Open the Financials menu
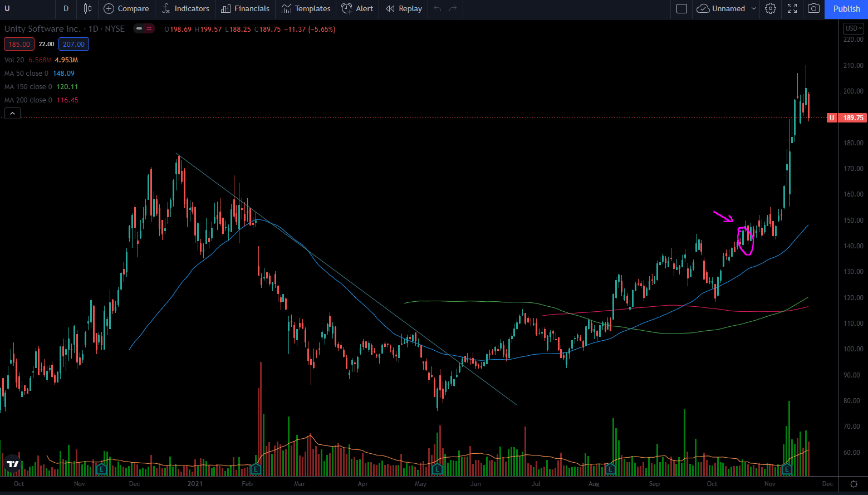This screenshot has height=495, width=868. pyautogui.click(x=245, y=8)
